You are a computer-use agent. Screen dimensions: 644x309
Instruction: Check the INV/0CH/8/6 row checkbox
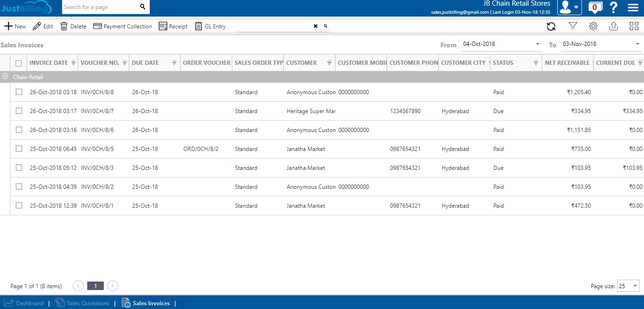pos(19,130)
